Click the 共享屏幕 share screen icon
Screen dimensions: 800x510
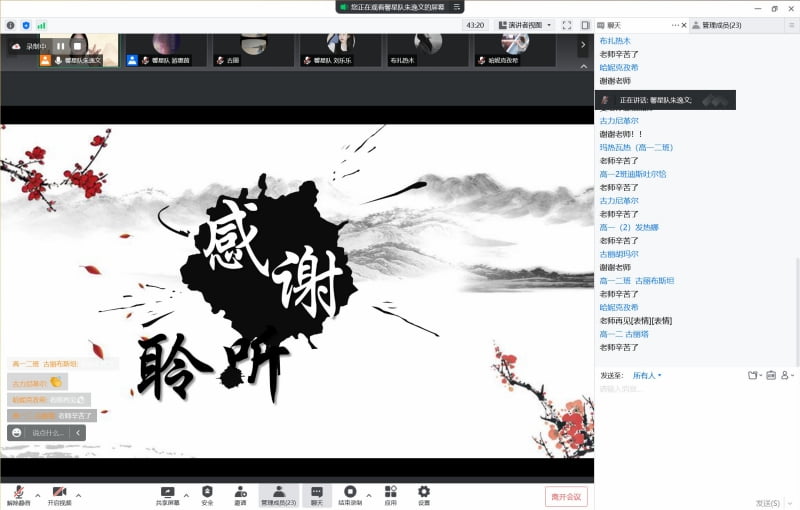pyautogui.click(x=167, y=491)
